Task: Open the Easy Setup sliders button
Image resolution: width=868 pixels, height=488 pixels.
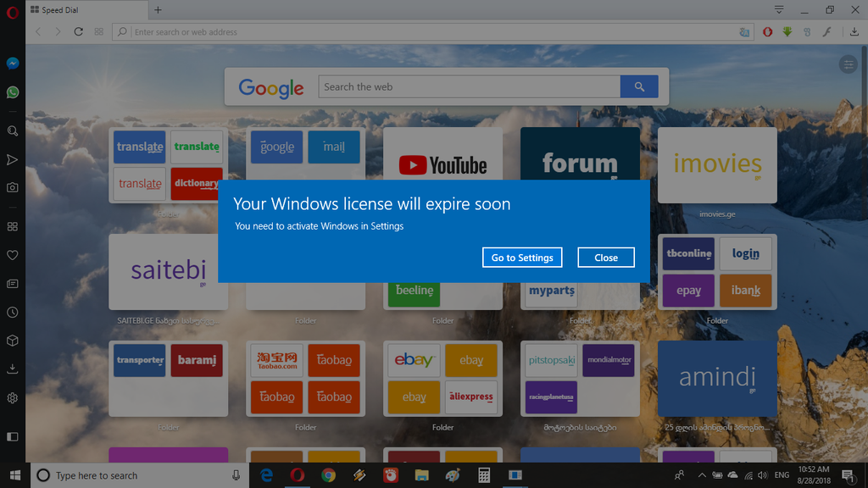Action: coord(848,64)
